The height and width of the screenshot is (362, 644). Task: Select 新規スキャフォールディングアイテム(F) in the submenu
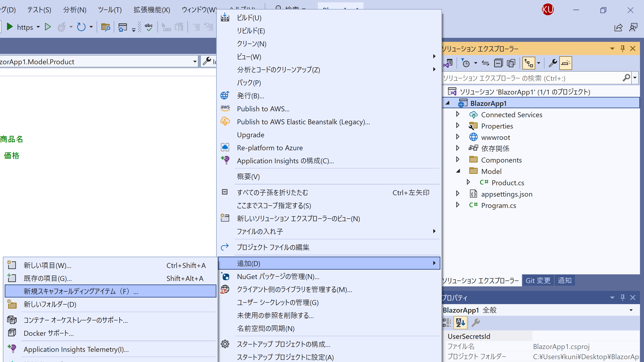pos(110,291)
